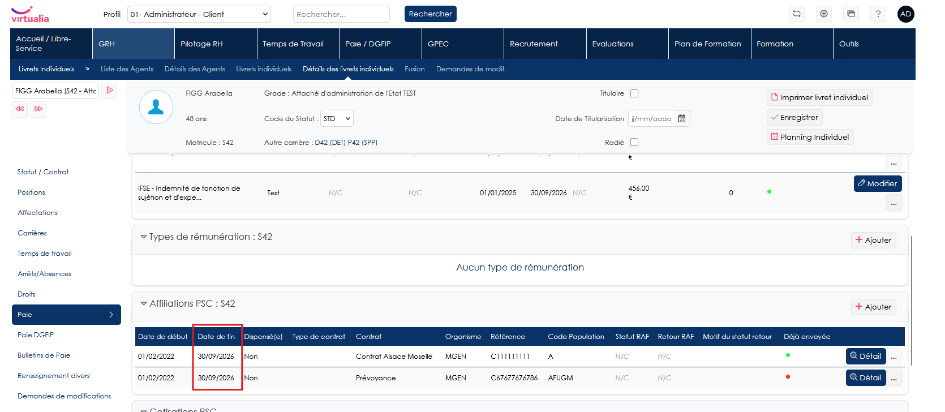
Task: Click the Enregistrer button
Action: [795, 117]
